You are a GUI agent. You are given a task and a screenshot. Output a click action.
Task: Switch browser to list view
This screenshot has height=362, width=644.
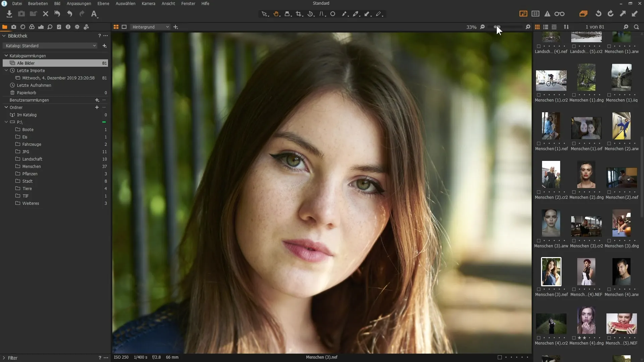[x=546, y=27]
